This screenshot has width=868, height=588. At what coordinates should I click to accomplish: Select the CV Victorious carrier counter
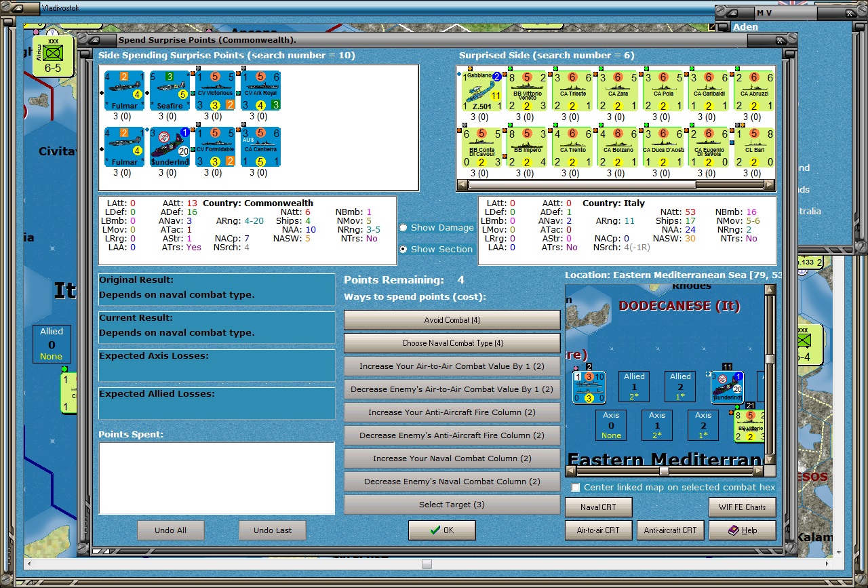coord(214,90)
